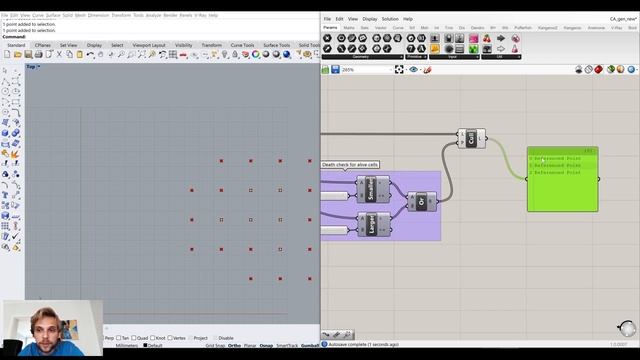
Task: Toggle Grid Snap in Rhino status bar
Action: click(x=215, y=345)
